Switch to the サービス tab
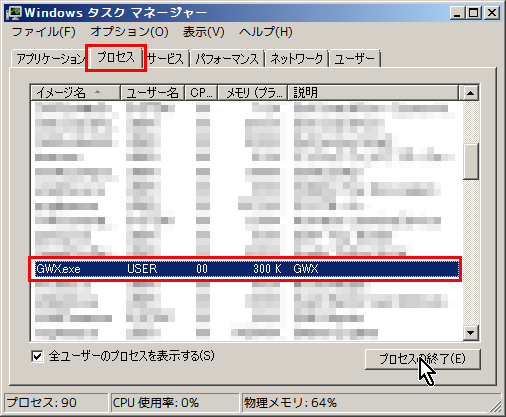This screenshot has height=417, width=506. (165, 59)
